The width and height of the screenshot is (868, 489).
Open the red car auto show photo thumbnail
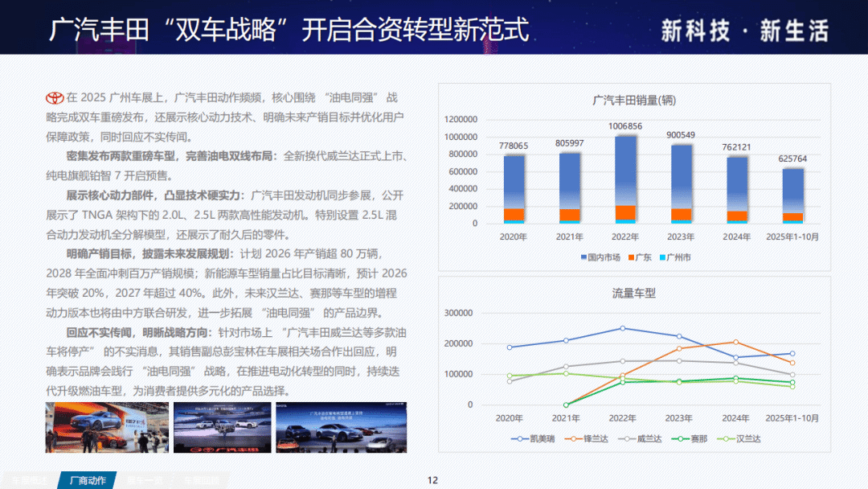pyautogui.click(x=107, y=428)
